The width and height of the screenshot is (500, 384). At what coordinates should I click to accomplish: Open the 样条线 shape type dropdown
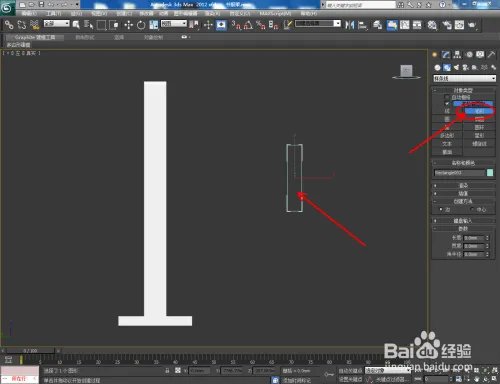[x=464, y=78]
